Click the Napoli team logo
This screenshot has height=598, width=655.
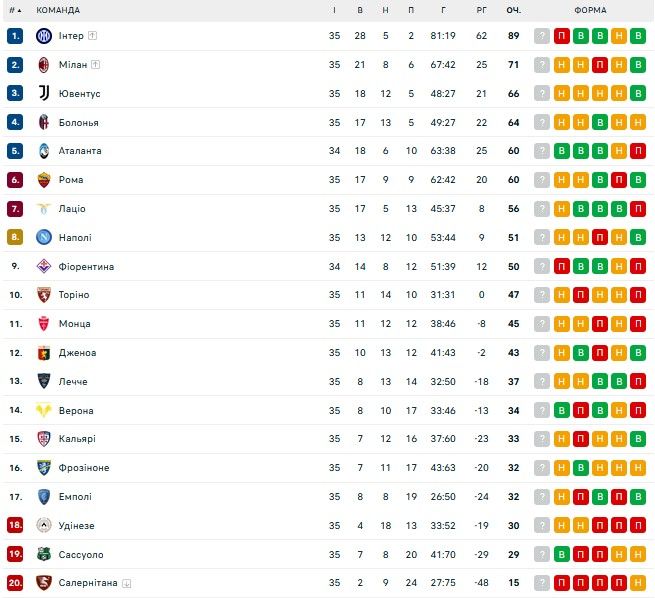pyautogui.click(x=44, y=238)
